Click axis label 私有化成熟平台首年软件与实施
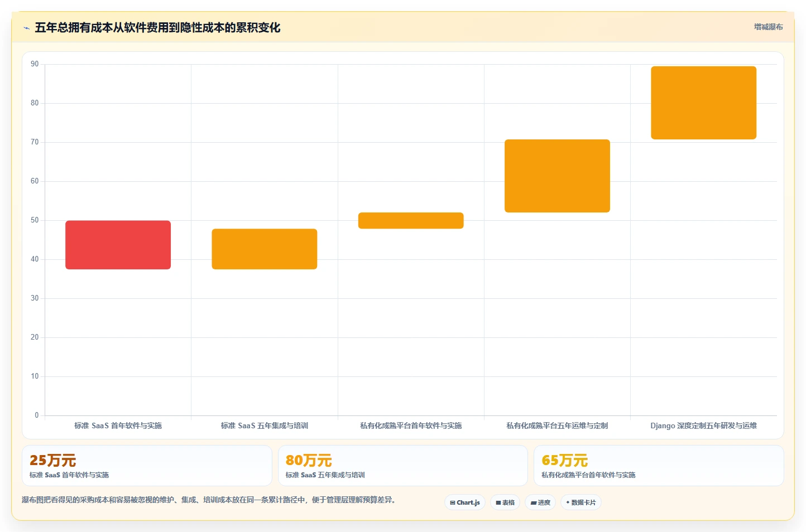The height and width of the screenshot is (532, 806). click(x=411, y=425)
